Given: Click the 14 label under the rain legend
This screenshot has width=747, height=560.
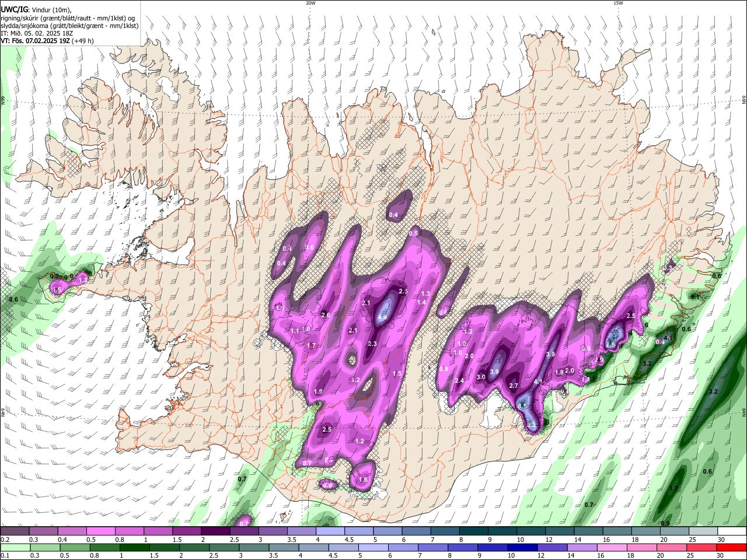Looking at the screenshot, I should point(571,555).
